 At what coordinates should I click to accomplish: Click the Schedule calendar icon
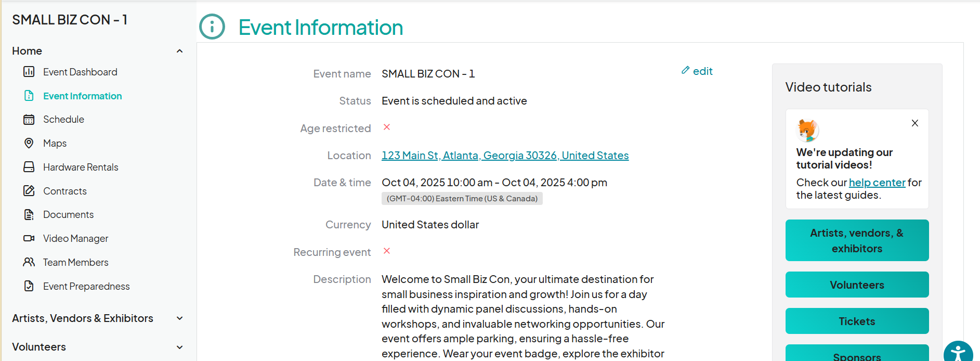coord(29,120)
